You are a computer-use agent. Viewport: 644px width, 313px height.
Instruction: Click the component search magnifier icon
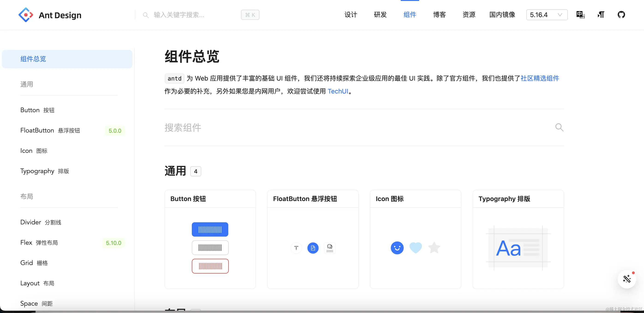559,127
